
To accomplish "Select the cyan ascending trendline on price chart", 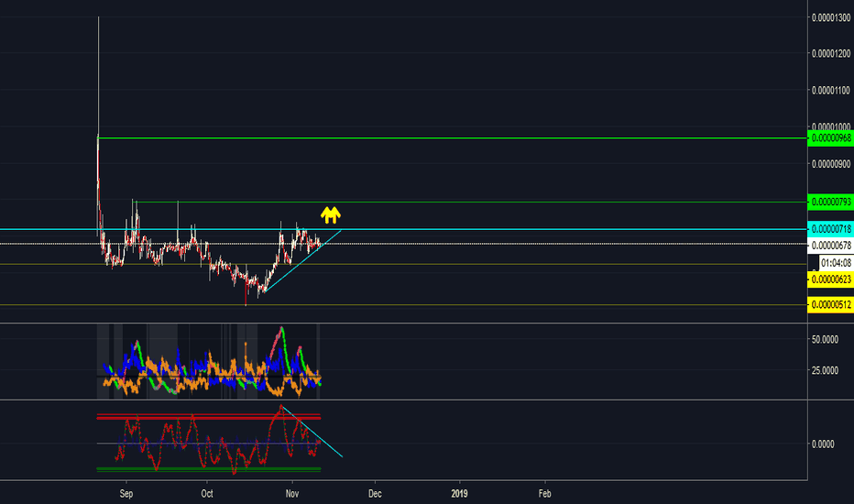I will click(302, 261).
